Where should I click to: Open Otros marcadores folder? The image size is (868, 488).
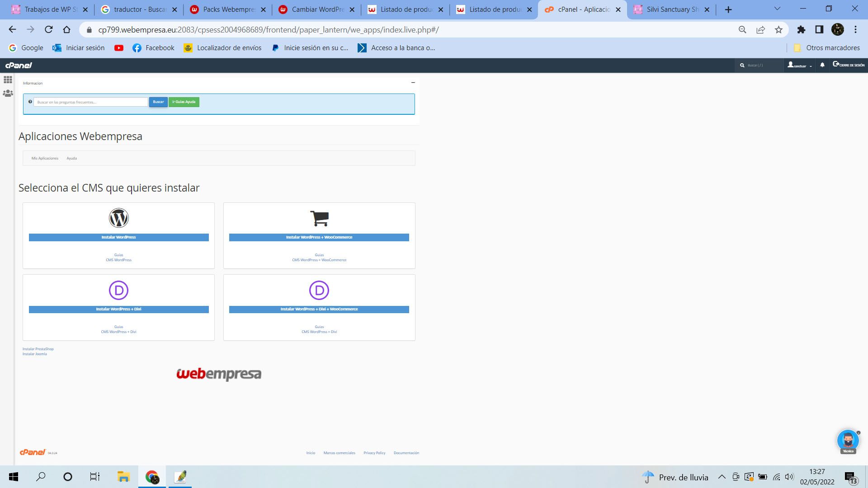827,48
